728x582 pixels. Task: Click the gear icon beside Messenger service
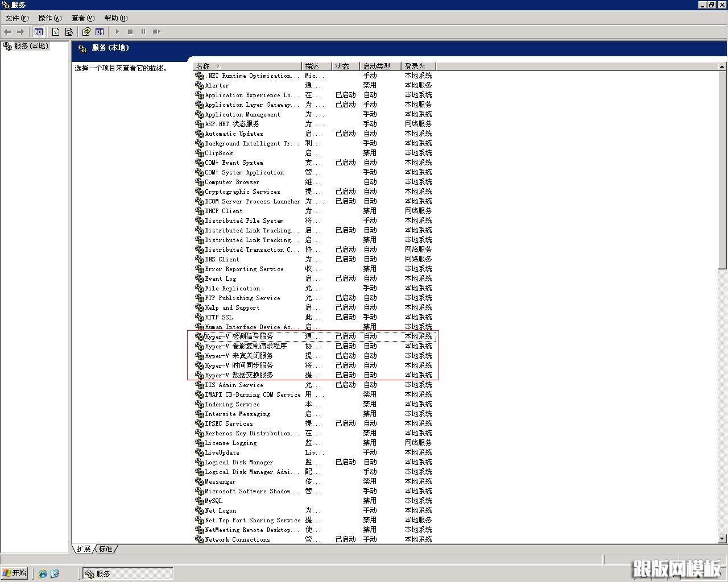(x=200, y=481)
